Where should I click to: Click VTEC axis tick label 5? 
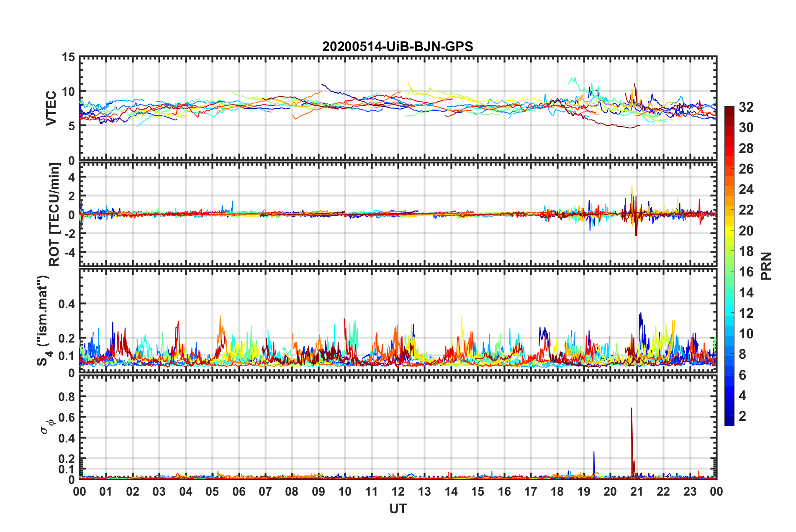coord(72,126)
